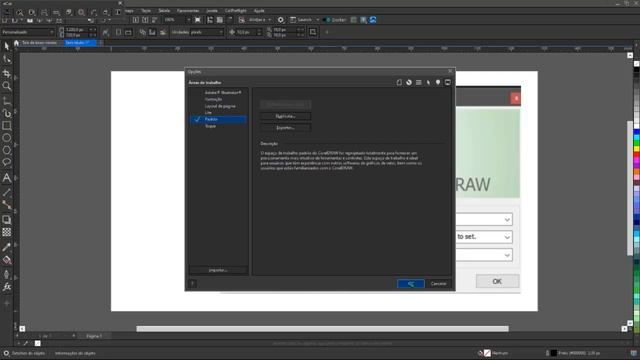Click the plus quick-customize button in toolbox
Image resolution: width=640 pixels, height=360 pixels.
[7, 303]
